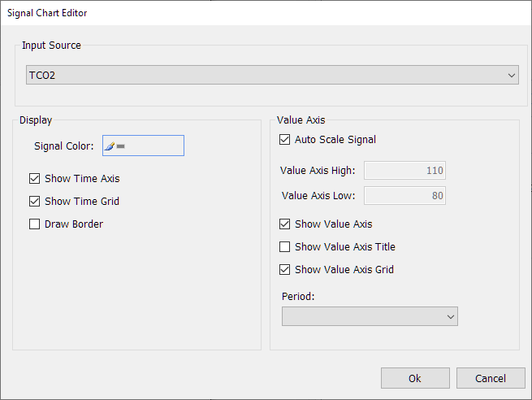Click the Signal Color label text
The image size is (532, 400).
click(64, 146)
